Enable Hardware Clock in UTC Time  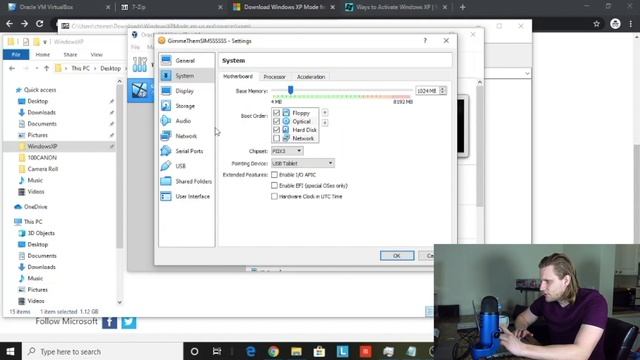click(274, 196)
